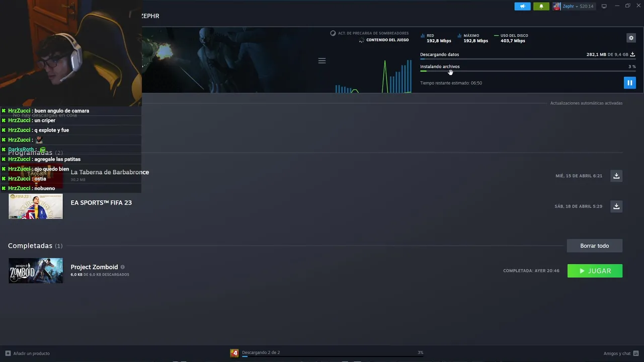
Task: Open the announcements megaphone button
Action: pyautogui.click(x=522, y=6)
